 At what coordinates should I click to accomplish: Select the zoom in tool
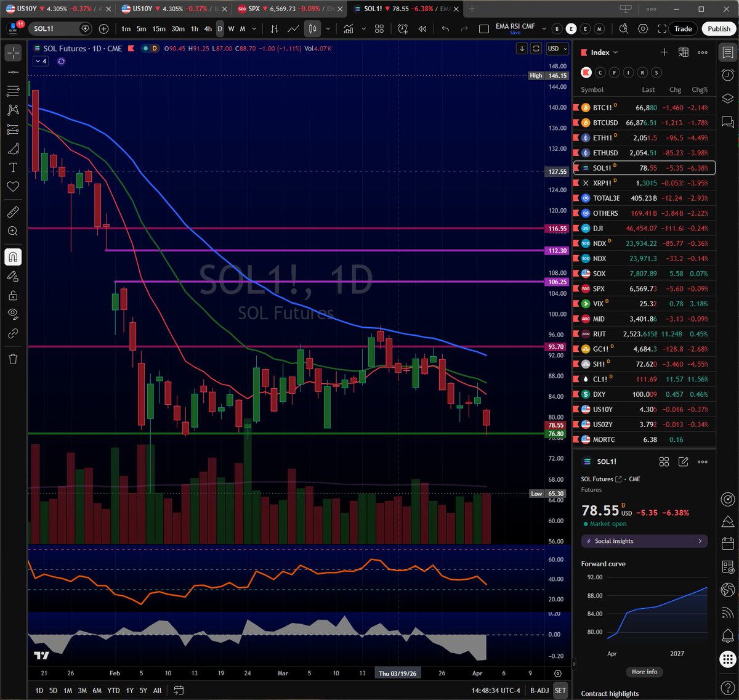13,231
